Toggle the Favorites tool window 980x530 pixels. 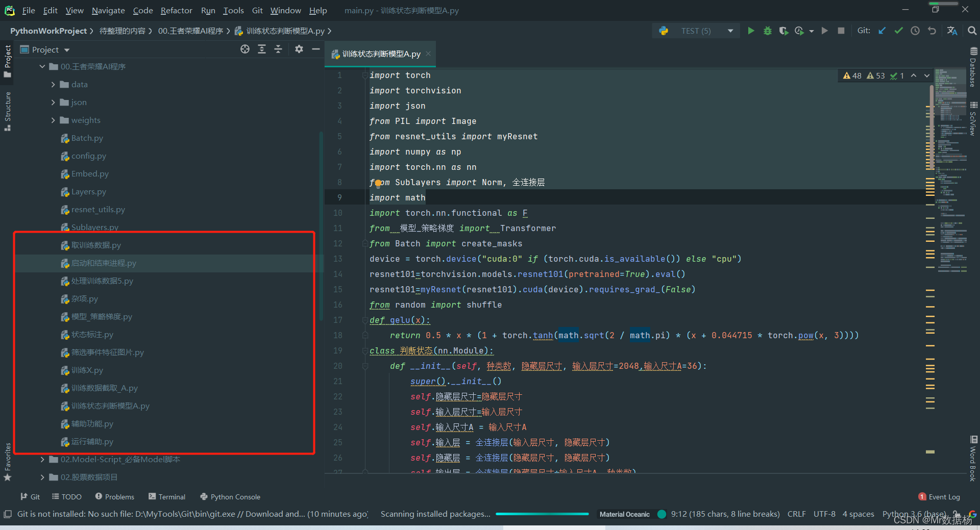(x=8, y=462)
